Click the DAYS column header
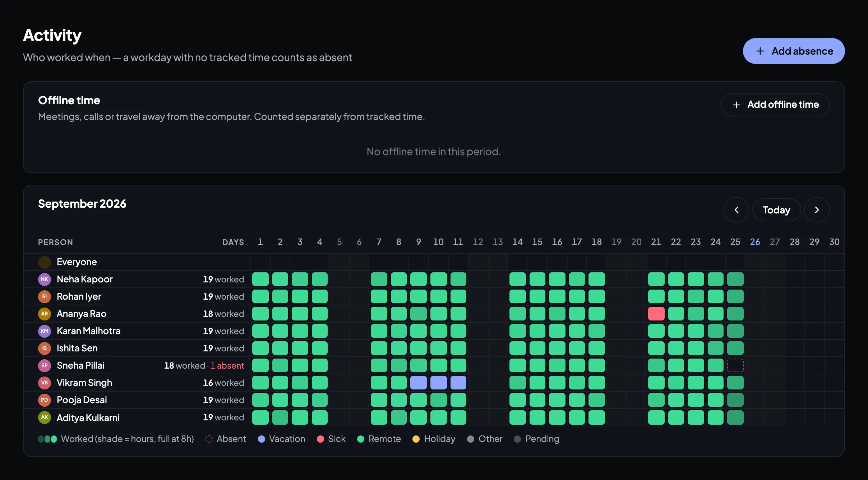Viewport: 868px width, 480px height. [233, 242]
